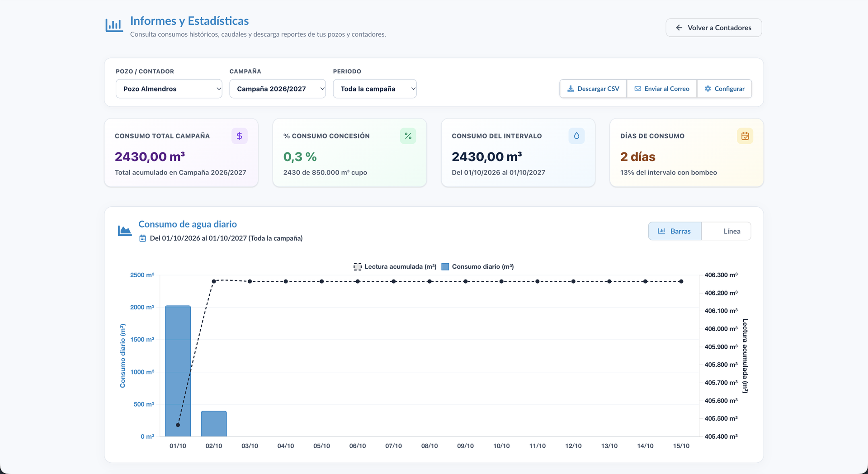868x474 pixels.
Task: Click the water drop icon on Consumo del Intervalo card
Action: [576, 136]
